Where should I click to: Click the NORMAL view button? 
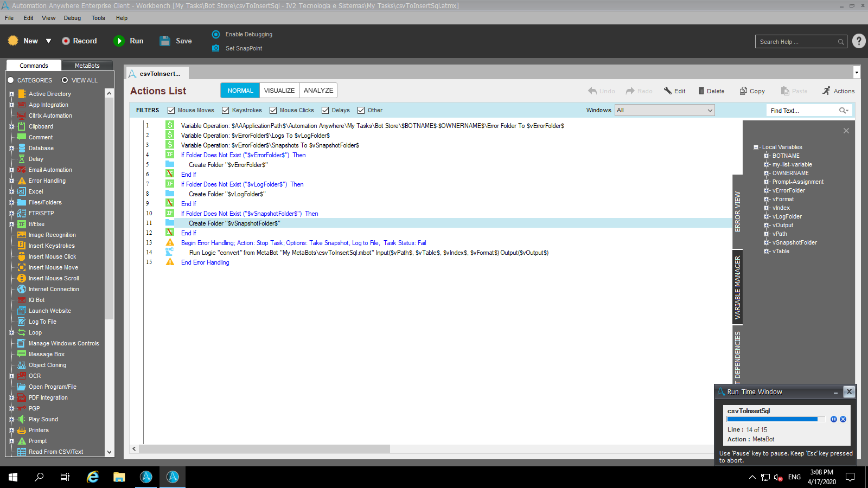tap(240, 91)
